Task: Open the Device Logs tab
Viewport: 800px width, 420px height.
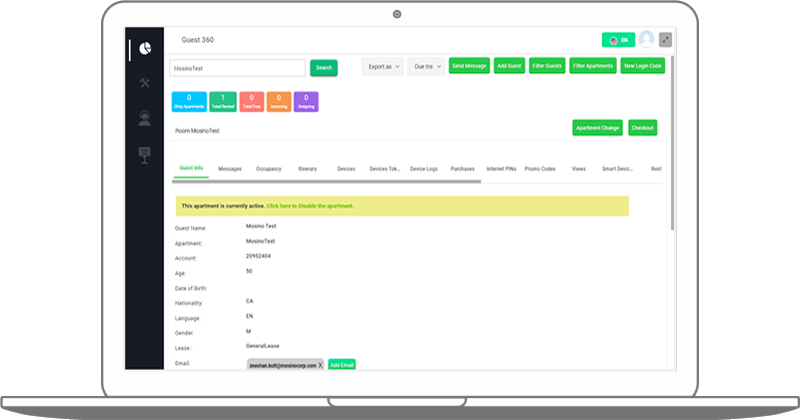Action: pyautogui.click(x=424, y=169)
